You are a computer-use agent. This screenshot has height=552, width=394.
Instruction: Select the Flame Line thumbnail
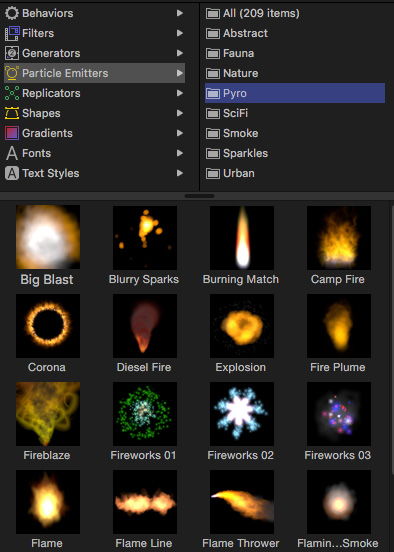click(x=145, y=502)
